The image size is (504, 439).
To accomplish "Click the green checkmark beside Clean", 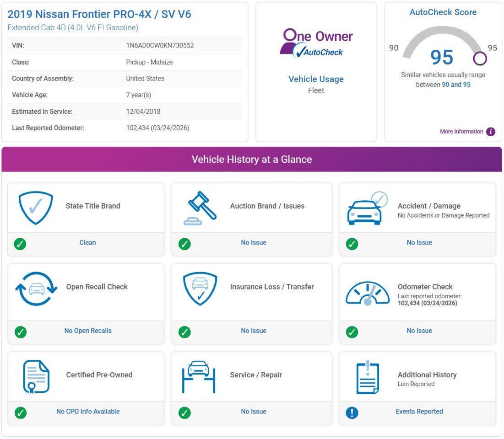I will pyautogui.click(x=20, y=244).
